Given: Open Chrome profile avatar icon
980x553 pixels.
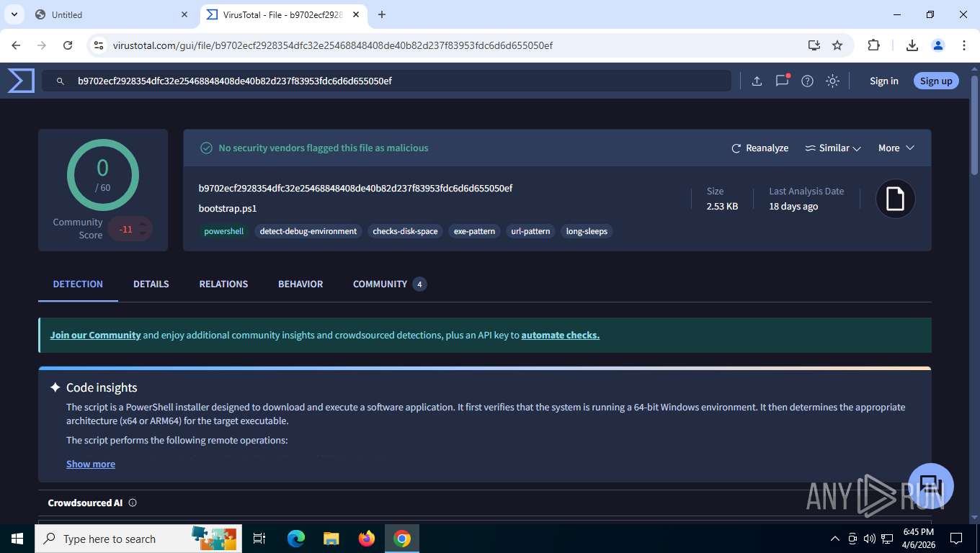Looking at the screenshot, I should pos(938,45).
